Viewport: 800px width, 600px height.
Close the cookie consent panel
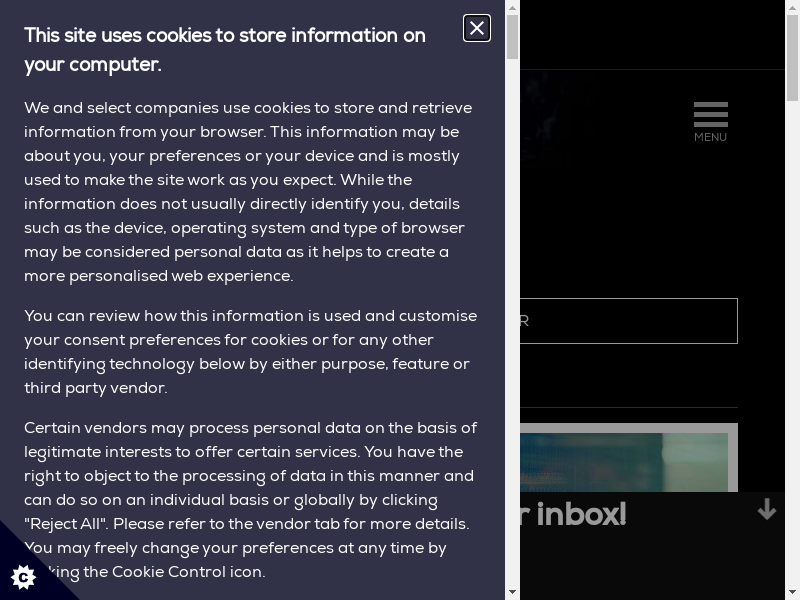pyautogui.click(x=477, y=28)
